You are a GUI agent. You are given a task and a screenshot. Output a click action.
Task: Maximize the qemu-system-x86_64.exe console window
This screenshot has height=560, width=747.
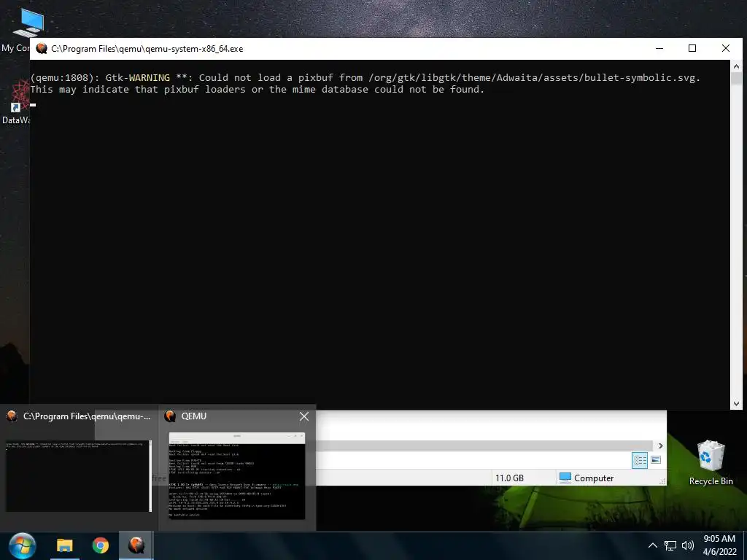[x=692, y=49]
